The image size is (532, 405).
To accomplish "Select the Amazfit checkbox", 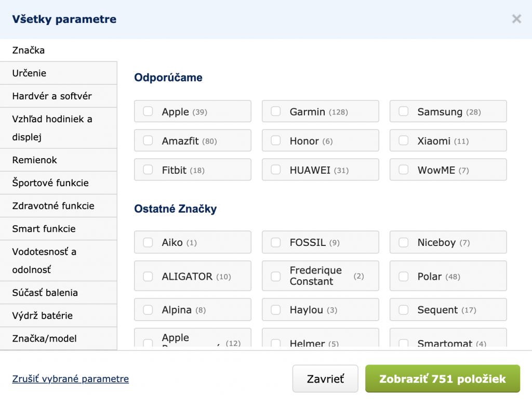I will (x=148, y=141).
